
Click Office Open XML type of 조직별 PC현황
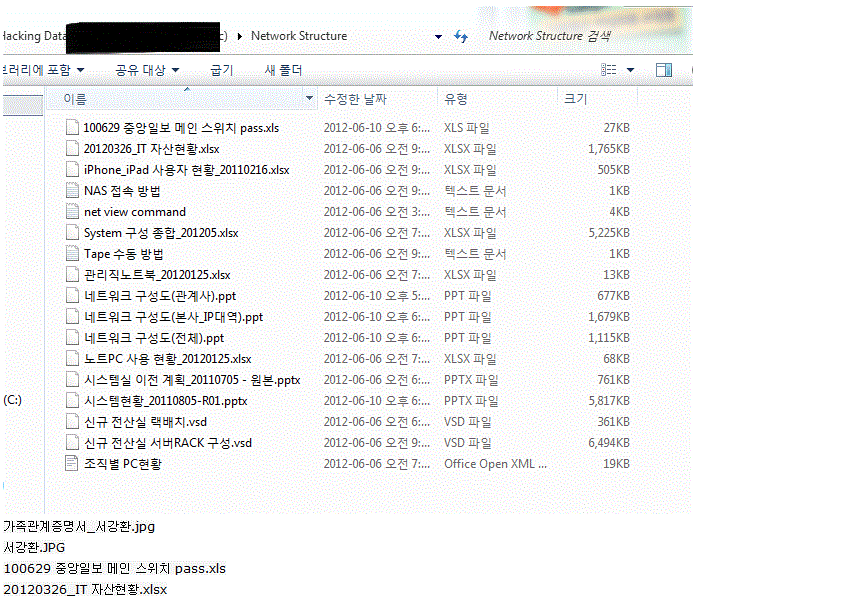pos(495,464)
